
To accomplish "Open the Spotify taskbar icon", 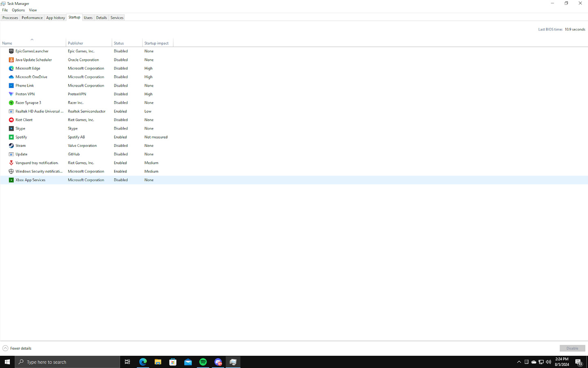I will 203,361.
